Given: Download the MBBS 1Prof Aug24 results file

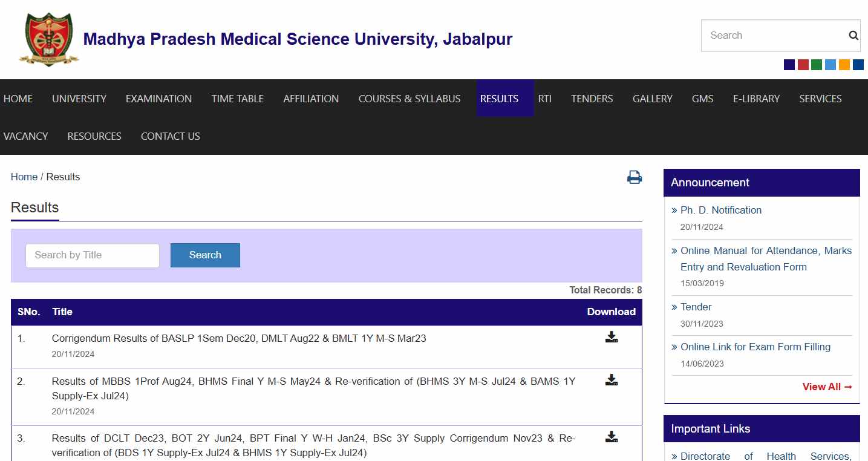Looking at the screenshot, I should tap(611, 380).
